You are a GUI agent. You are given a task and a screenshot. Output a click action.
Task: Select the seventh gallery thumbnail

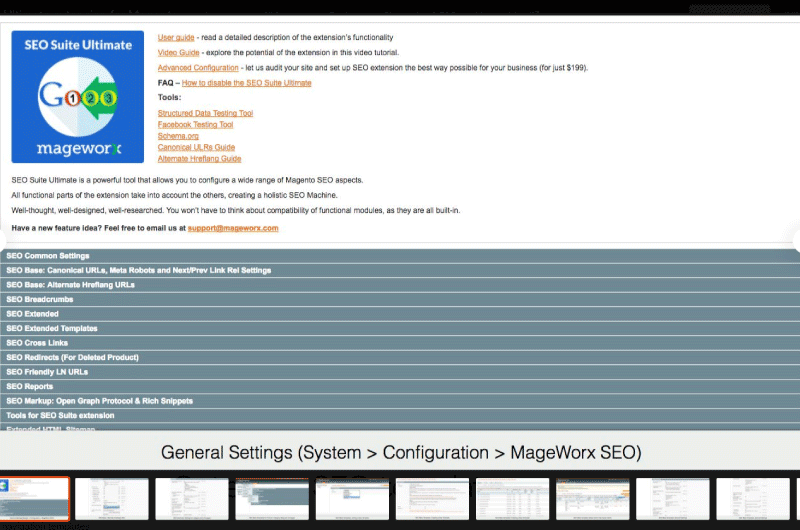(x=512, y=499)
